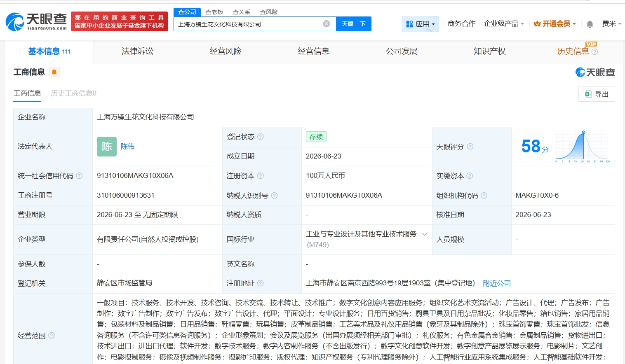Viewport: 625px width, 364px height.
Task: Switch to the 查关系 search tab
Action: point(242,12)
